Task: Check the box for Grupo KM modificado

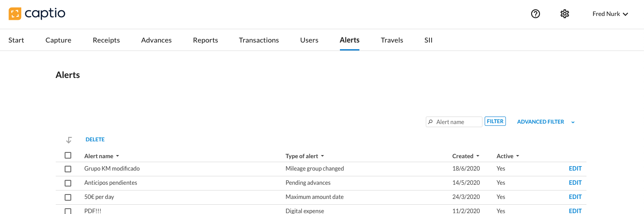Action: [x=68, y=169]
